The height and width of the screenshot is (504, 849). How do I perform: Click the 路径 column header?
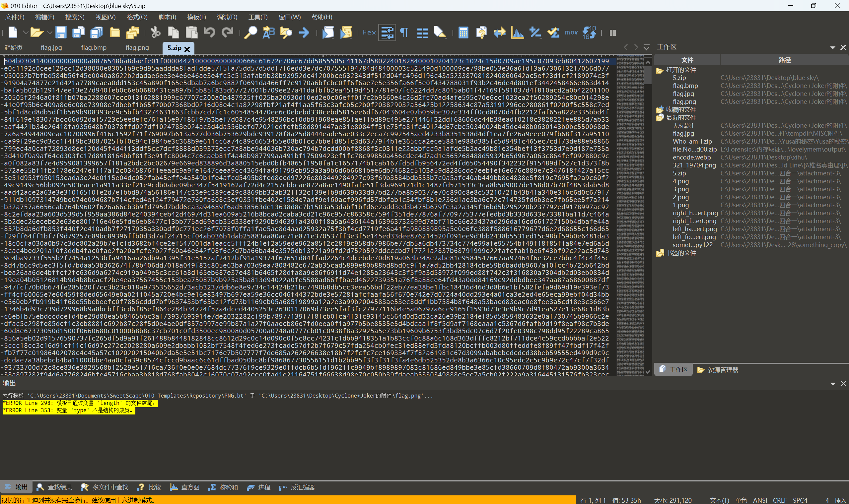(x=784, y=60)
